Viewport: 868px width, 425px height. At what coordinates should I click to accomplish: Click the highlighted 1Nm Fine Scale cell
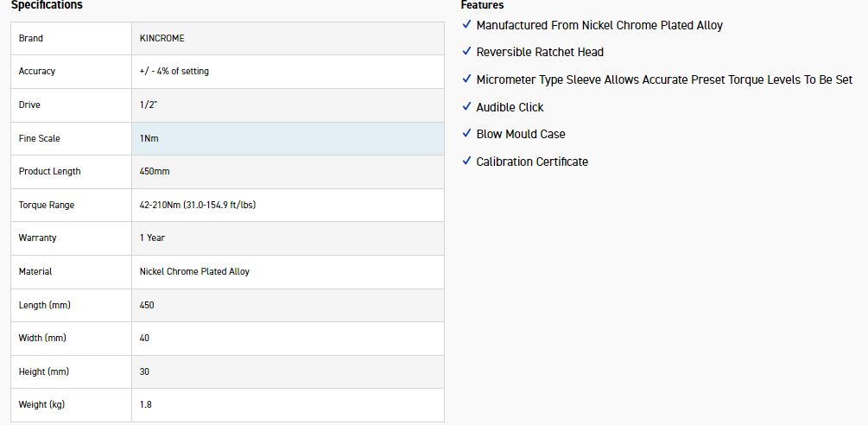(x=149, y=138)
